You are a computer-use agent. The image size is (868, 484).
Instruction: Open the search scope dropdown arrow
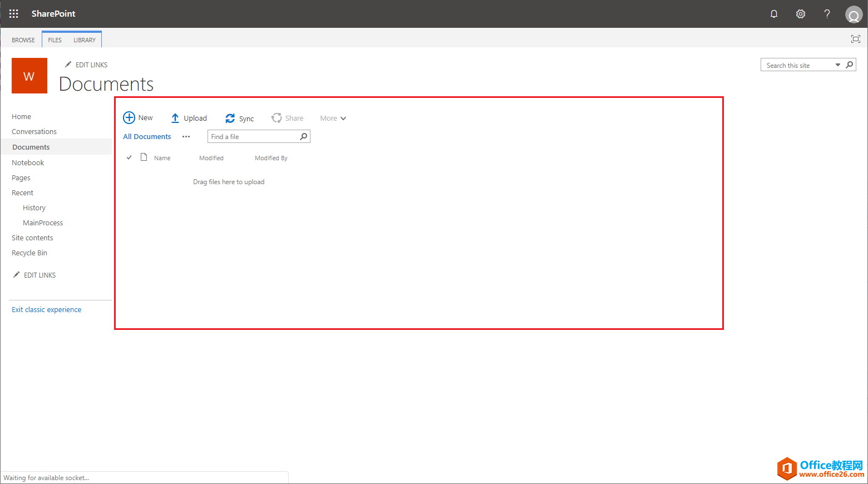pyautogui.click(x=837, y=65)
